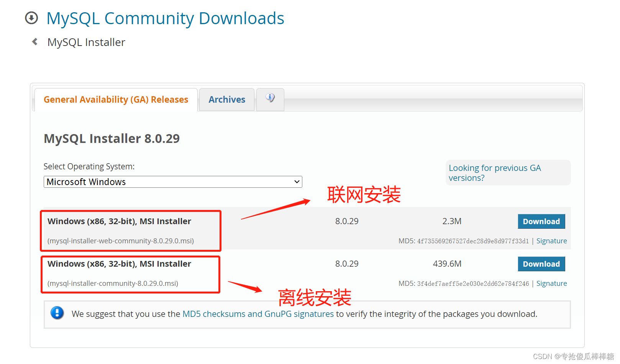The height and width of the screenshot is (364, 620).
Task: Download the 2.3M web installer
Action: pyautogui.click(x=541, y=221)
